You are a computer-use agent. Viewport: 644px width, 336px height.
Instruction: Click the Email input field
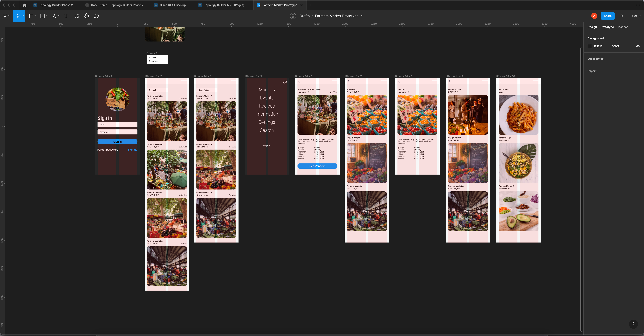(117, 125)
